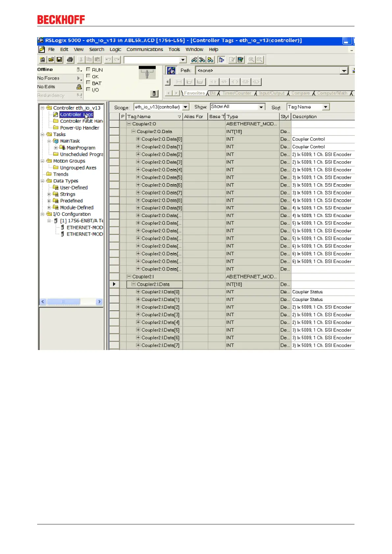The width and height of the screenshot is (392, 554).
Task: Click the 1756-ENBT/A module icon
Action: (56, 221)
